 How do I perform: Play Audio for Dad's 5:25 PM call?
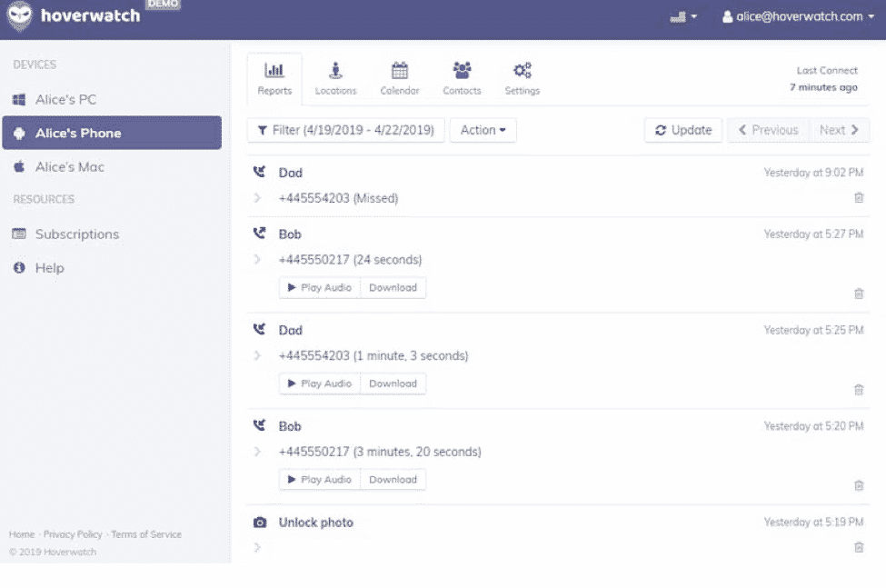[x=319, y=383]
